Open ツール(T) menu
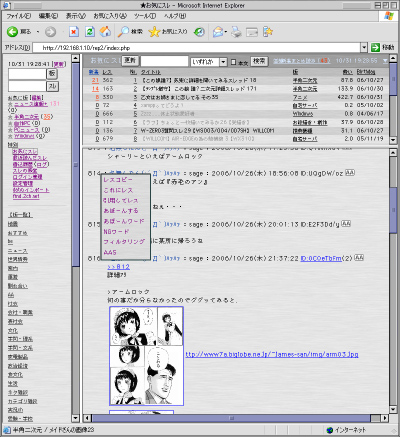Screen dimensions: 400x437 click(x=145, y=16)
